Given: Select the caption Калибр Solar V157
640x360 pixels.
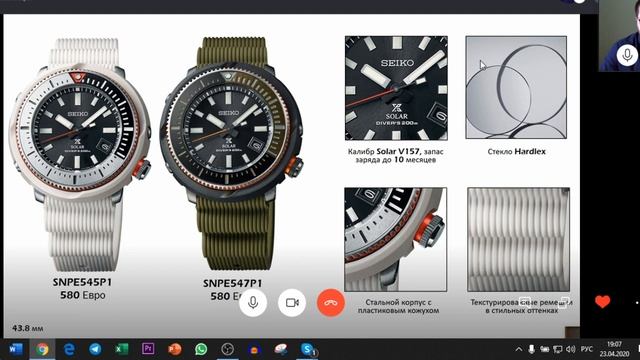Looking at the screenshot, I should point(396,156).
